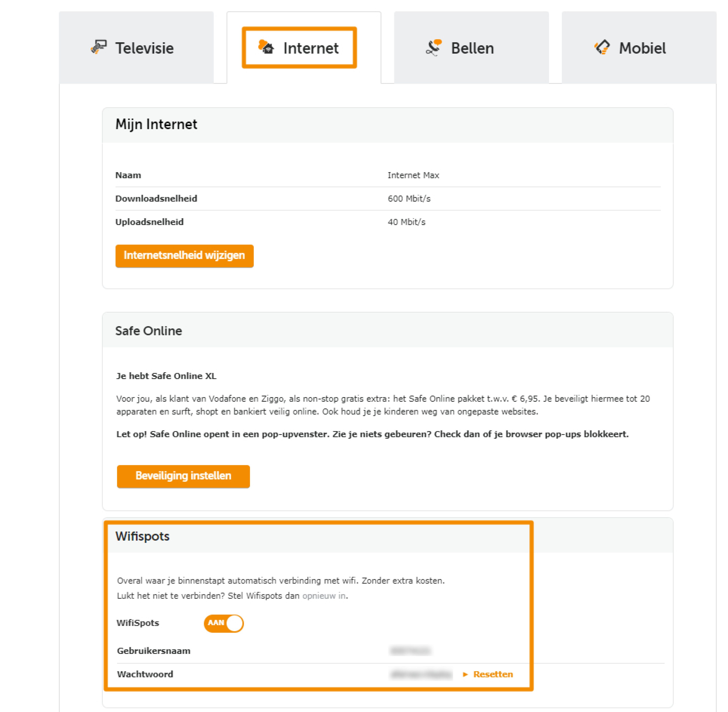Image resolution: width=728 pixels, height=712 pixels.
Task: Turn off the WifiSpots AAN switch
Action: [224, 623]
